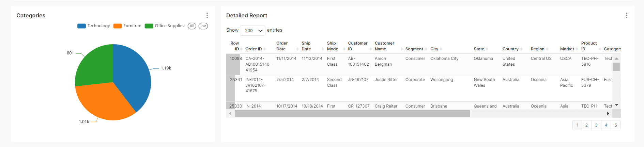Click the Inv invert legend button
Image resolution: width=644 pixels, height=147 pixels.
coord(203,26)
